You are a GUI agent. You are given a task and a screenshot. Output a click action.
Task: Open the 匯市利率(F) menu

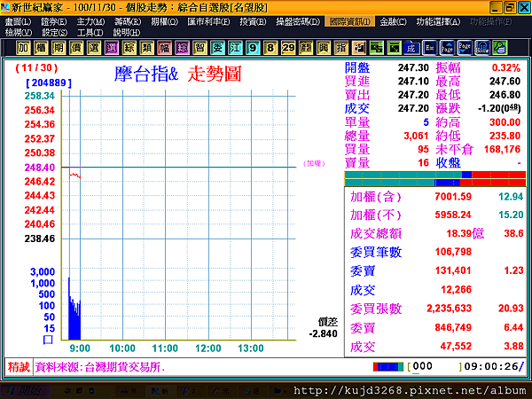coord(208,21)
